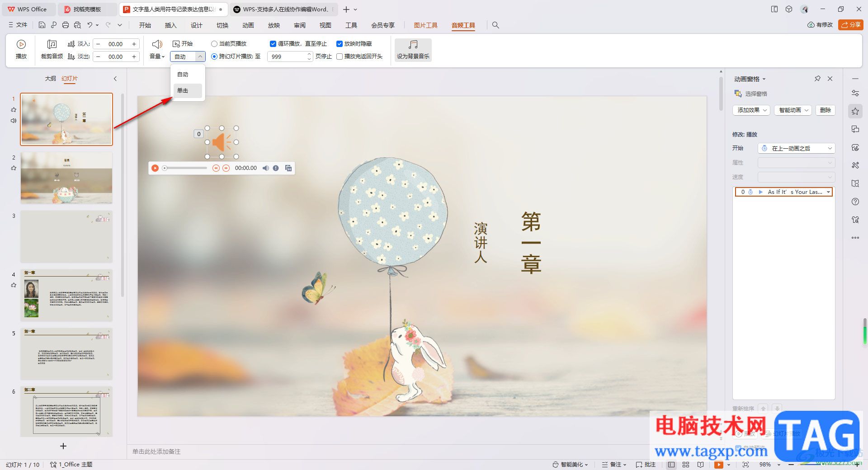The height and width of the screenshot is (470, 868).
Task: Close the animation pane
Action: click(x=830, y=79)
